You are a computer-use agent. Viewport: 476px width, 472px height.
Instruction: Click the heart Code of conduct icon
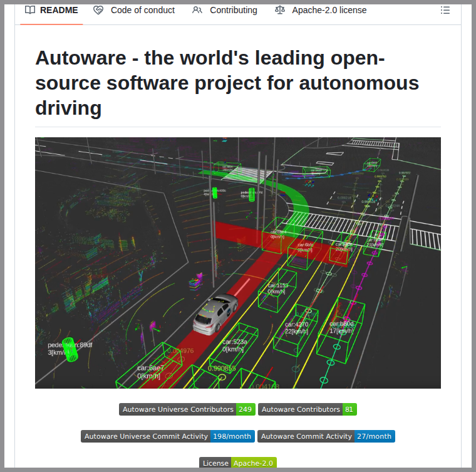coord(98,10)
